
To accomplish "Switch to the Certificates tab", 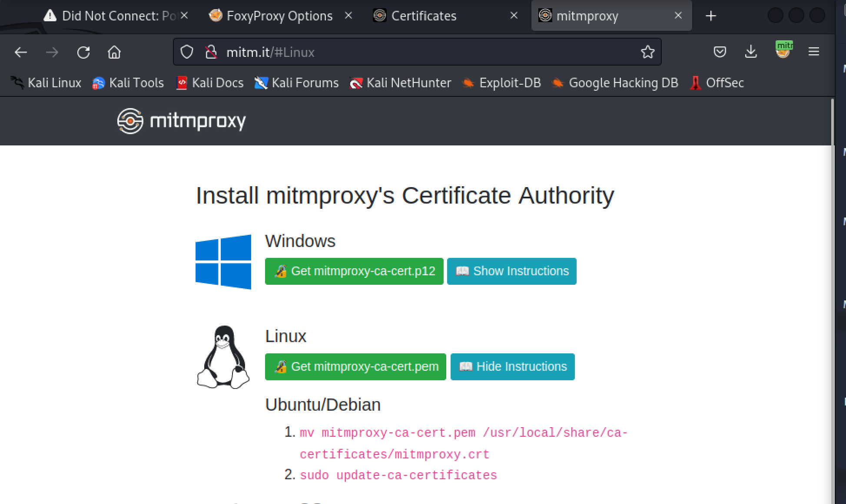I will pos(424,16).
